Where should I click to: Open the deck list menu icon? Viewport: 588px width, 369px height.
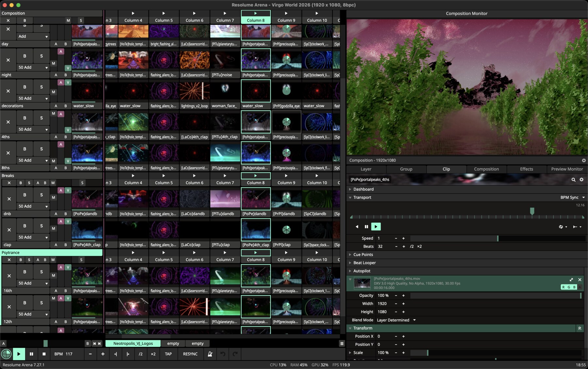342,344
